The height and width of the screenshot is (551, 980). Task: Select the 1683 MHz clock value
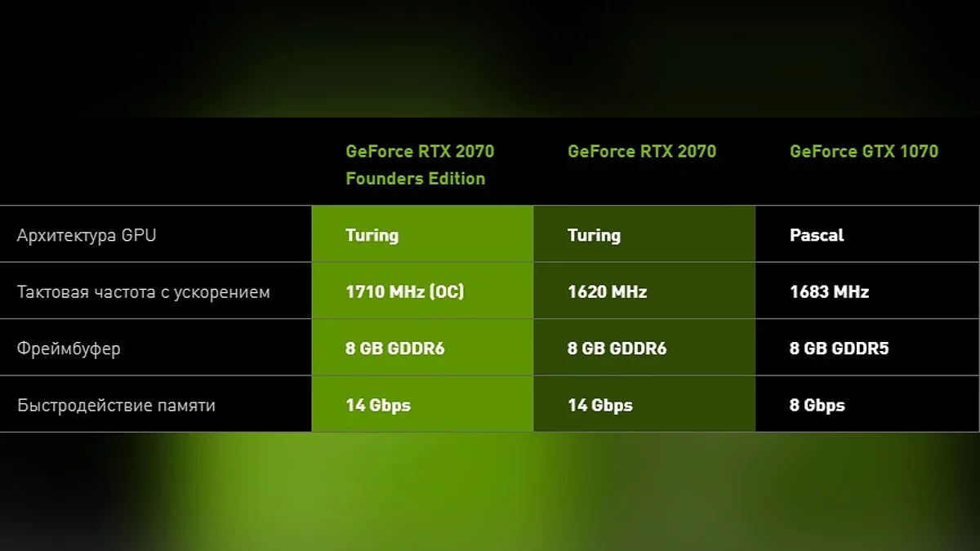point(829,291)
